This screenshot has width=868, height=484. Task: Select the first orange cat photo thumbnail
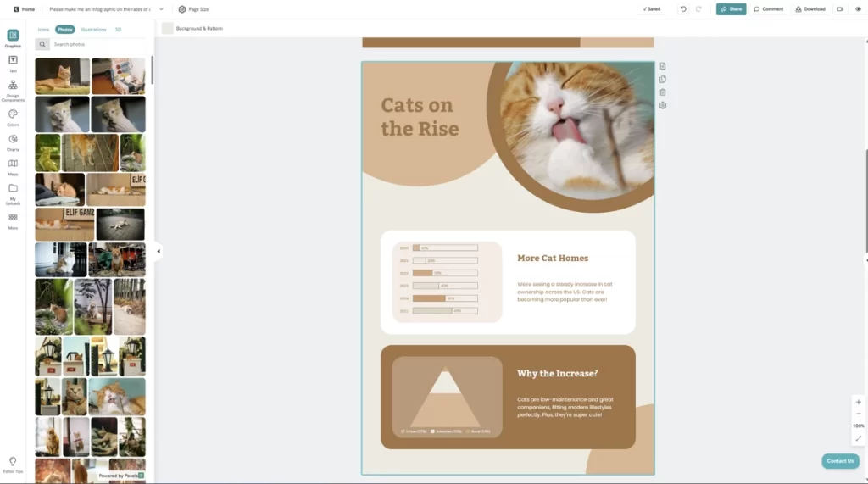coord(62,76)
